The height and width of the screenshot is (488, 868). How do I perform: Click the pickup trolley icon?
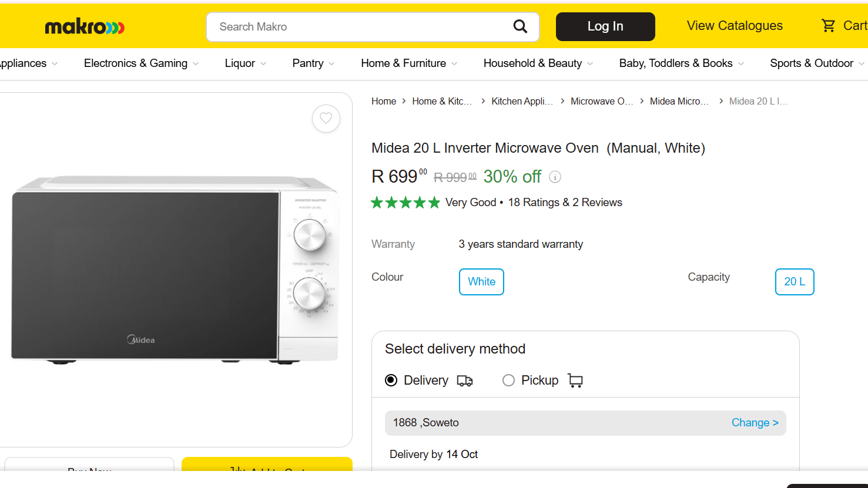coord(575,381)
